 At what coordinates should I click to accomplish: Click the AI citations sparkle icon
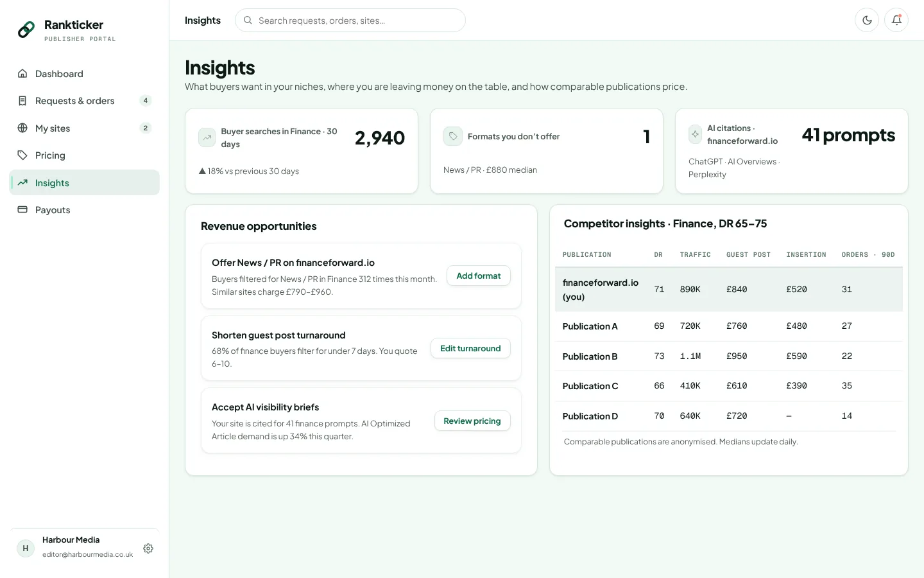click(x=695, y=134)
